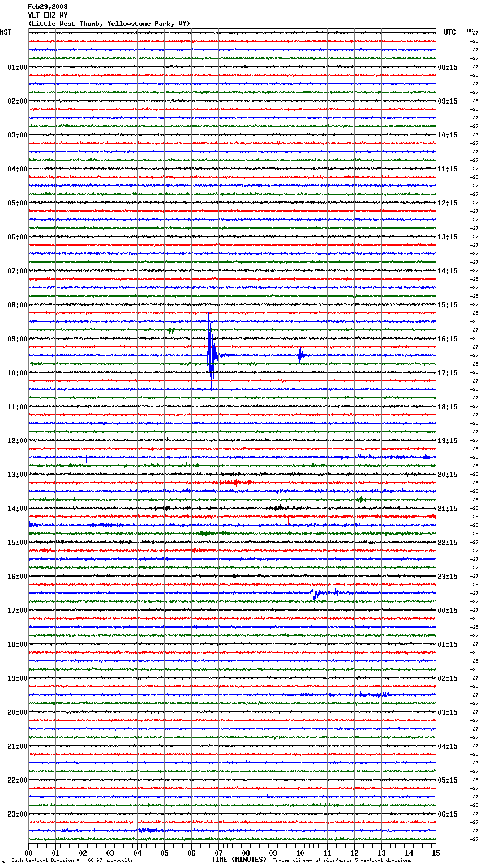The height and width of the screenshot is (868, 481).
Task: Select the '03:15' UTC time label
Action: (448, 712)
